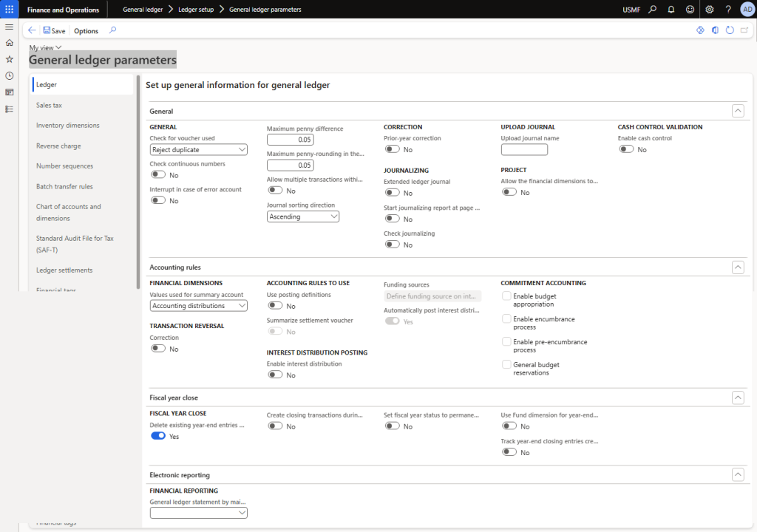
Task: Click the Upload journal name field
Action: coord(524,150)
